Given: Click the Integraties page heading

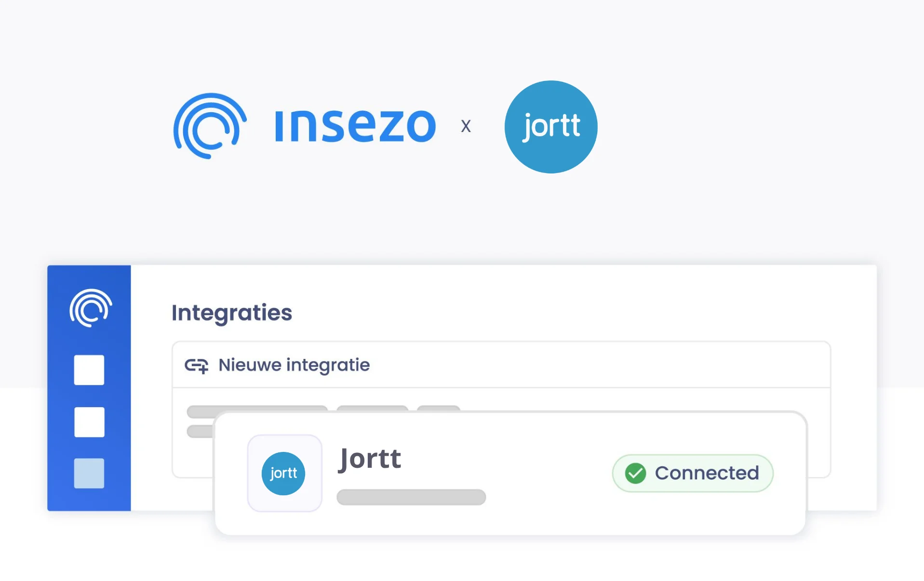Looking at the screenshot, I should tap(232, 313).
